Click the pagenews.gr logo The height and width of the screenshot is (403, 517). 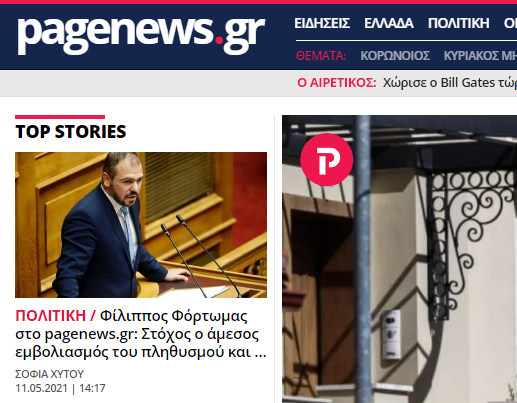[141, 35]
